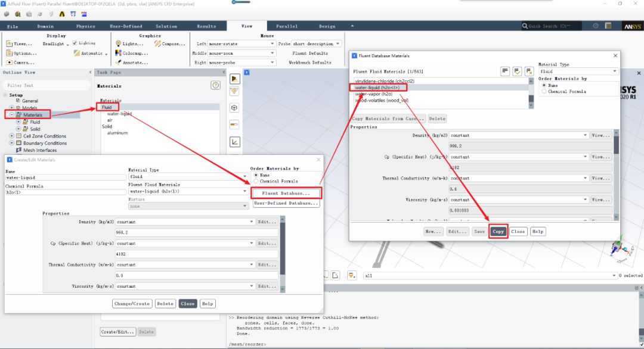This screenshot has height=349, width=644.
Task: Click the ANSYS logo in the ribbon
Action: (632, 26)
